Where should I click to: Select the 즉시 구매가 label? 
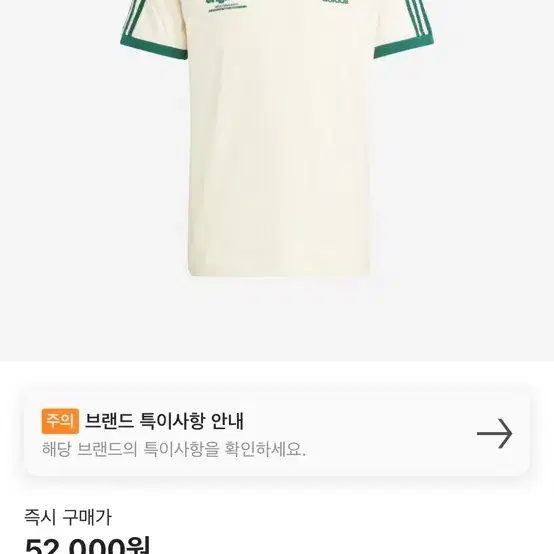coord(68,518)
